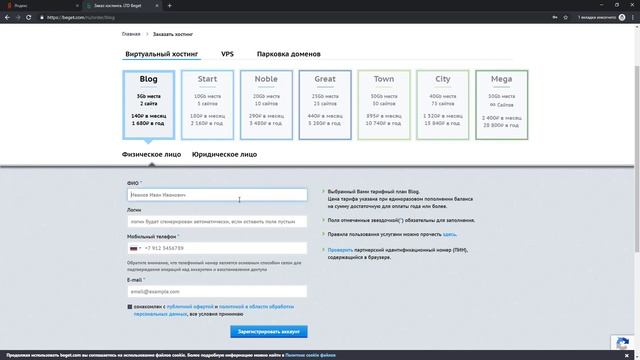The width and height of the screenshot is (640, 360).
Task: Open the key password icon in address bar
Action: (x=555, y=18)
